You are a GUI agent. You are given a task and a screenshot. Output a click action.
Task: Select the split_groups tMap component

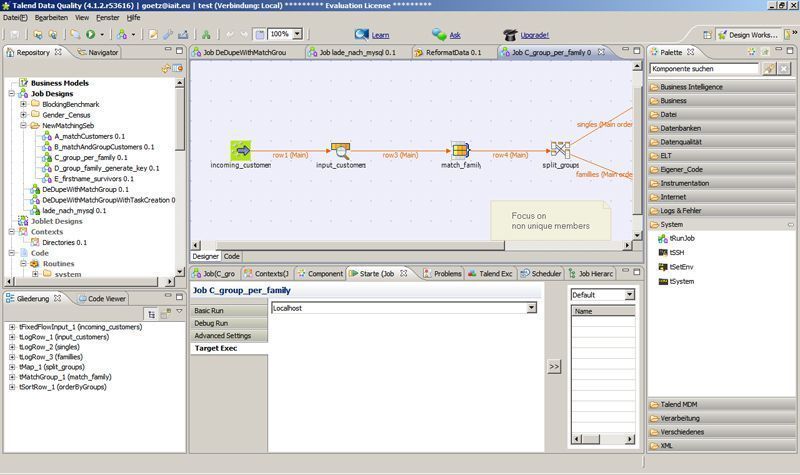tap(560, 150)
